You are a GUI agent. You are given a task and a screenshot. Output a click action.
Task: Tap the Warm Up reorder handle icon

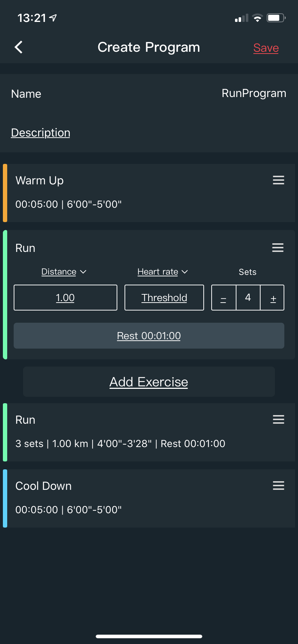pyautogui.click(x=278, y=180)
